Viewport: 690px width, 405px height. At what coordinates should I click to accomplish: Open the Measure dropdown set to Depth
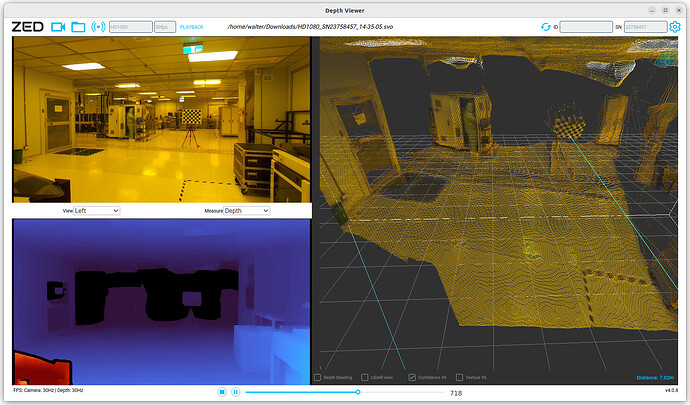click(246, 211)
